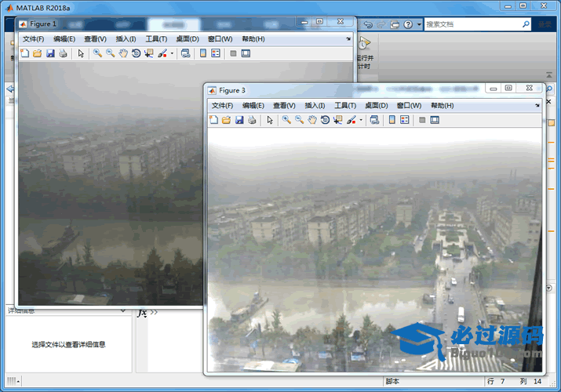Viewport: 561px width, 392px height.
Task: Click Open File icon in Figure 3 toolbar
Action: (x=226, y=120)
